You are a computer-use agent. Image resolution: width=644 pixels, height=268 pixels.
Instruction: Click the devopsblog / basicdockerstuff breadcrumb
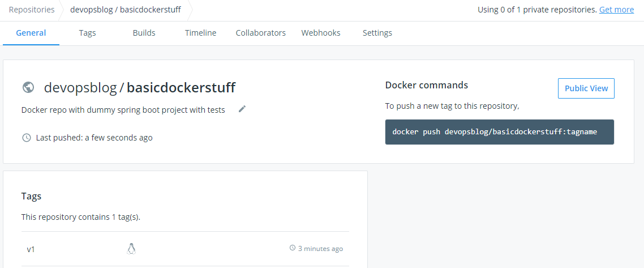click(126, 10)
